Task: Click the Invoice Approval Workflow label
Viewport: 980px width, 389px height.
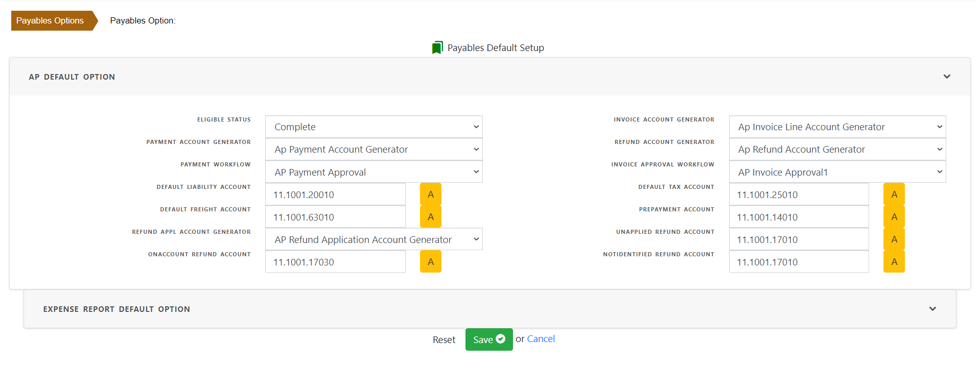Action: pyautogui.click(x=663, y=164)
